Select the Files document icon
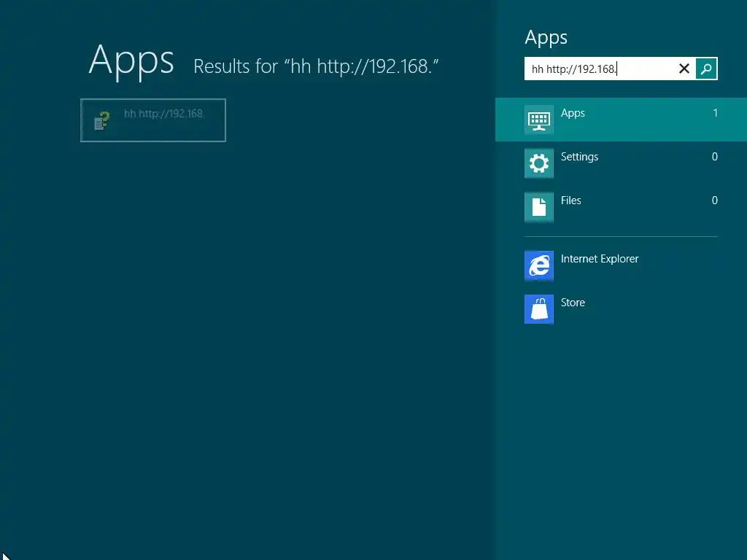 click(x=539, y=207)
